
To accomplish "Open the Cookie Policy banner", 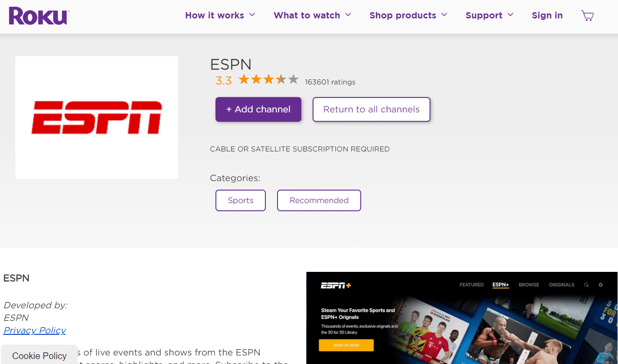I will [x=40, y=355].
